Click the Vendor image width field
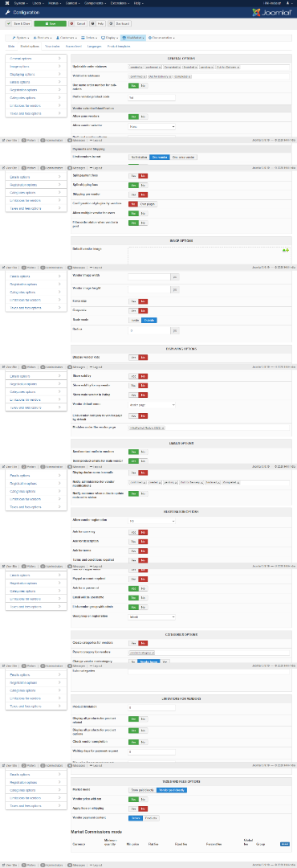 pos(148,276)
